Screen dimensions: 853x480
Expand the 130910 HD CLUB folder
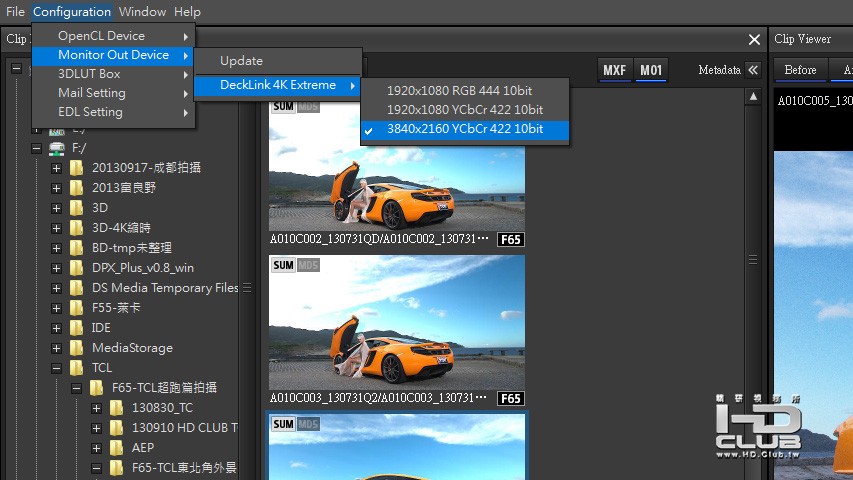click(96, 429)
